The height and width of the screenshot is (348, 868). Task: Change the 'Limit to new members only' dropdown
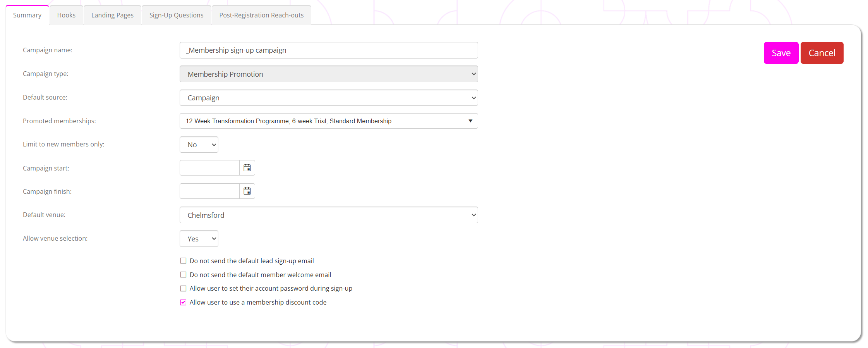199,145
